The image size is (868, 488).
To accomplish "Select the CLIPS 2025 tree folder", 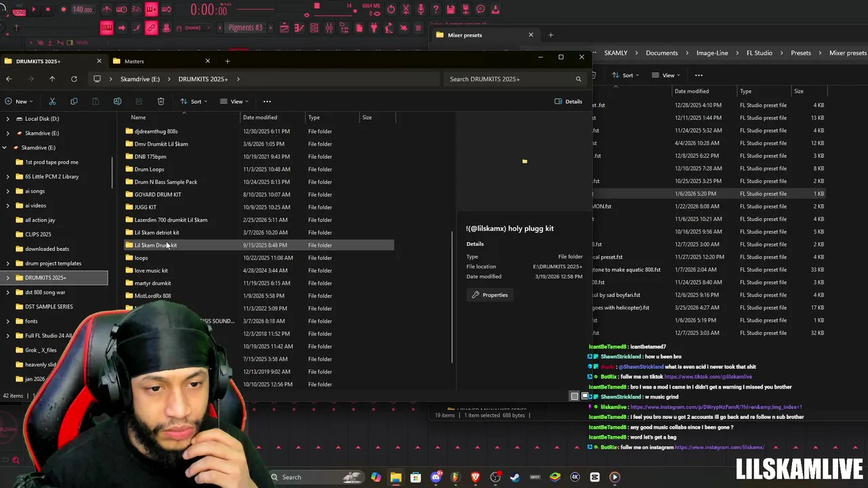I will point(38,235).
